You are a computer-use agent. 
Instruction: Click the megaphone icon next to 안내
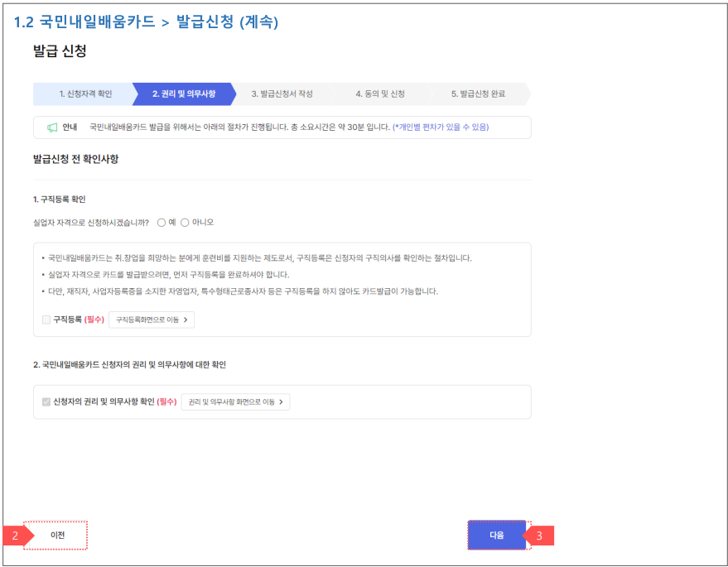tap(52, 127)
